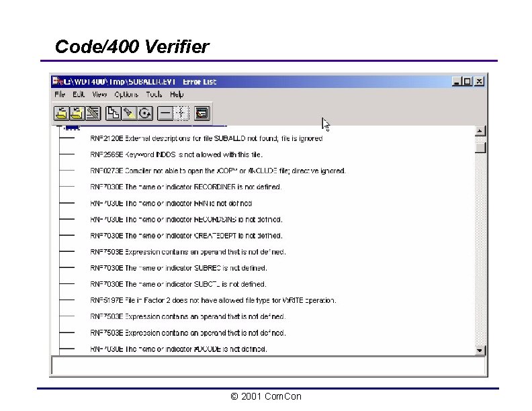Select error RNF7030E RECORDSINS not defined

coord(186,220)
